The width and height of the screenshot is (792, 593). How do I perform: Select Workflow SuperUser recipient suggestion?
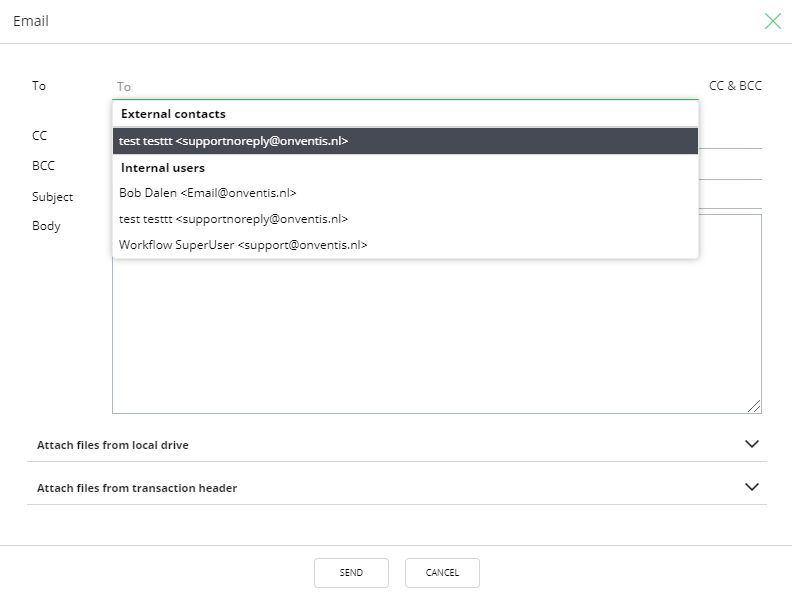pos(405,245)
